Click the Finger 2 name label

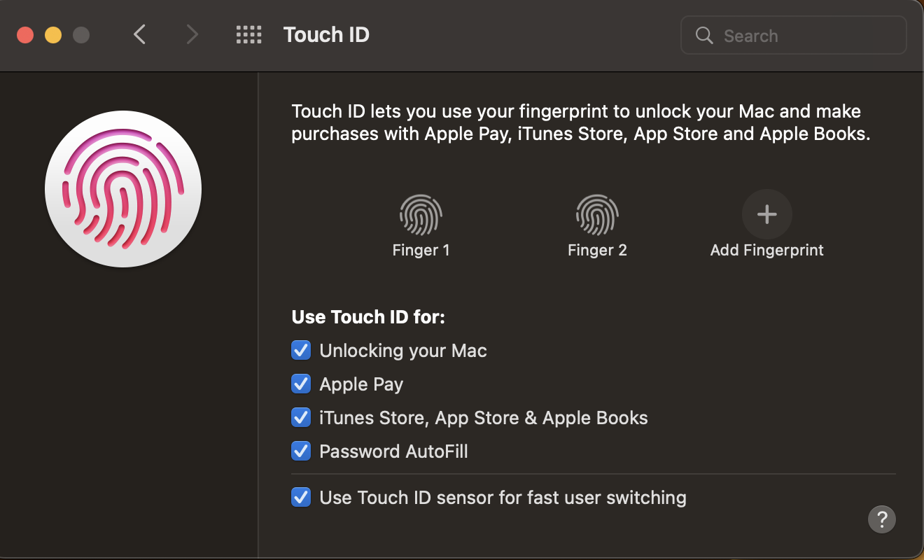pyautogui.click(x=597, y=250)
